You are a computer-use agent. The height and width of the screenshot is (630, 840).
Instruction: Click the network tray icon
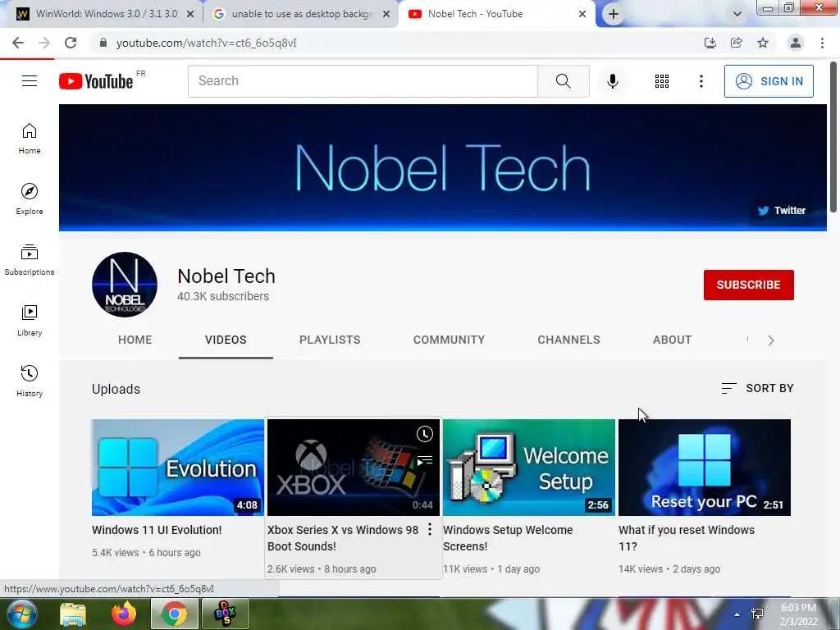757,614
